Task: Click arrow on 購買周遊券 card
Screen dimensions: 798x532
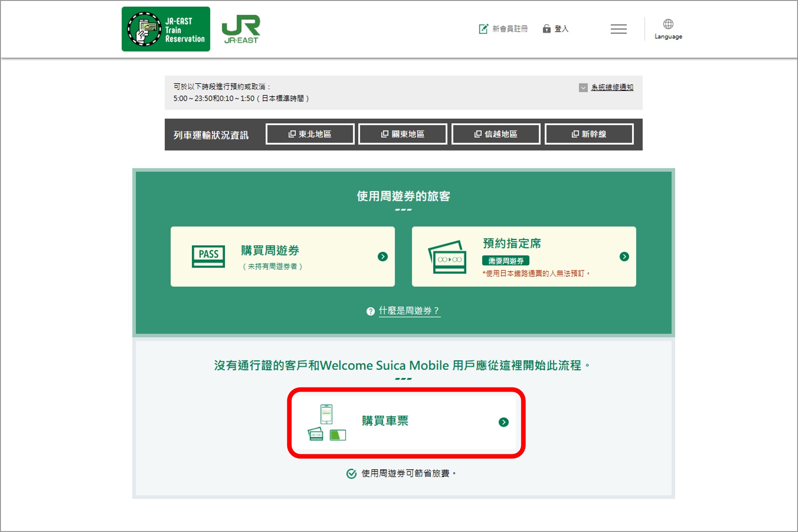Action: (x=382, y=257)
